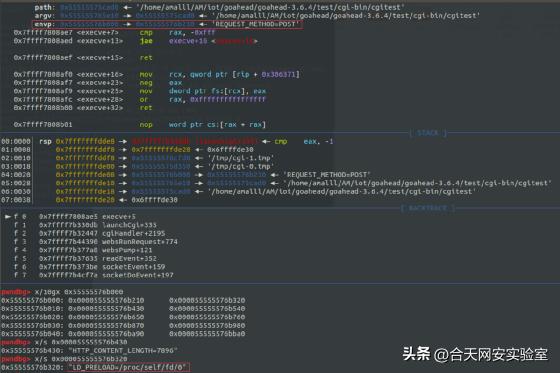This screenshot has width=560, height=373.
Task: Click the 'neg' mnemonic at execve+23
Action: tap(146, 83)
